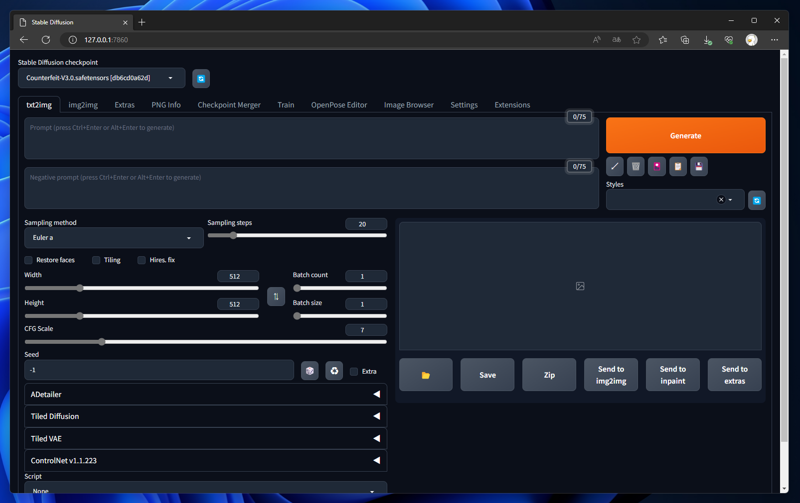The height and width of the screenshot is (503, 800).
Task: Randomize the seed with the dice icon
Action: point(310,371)
